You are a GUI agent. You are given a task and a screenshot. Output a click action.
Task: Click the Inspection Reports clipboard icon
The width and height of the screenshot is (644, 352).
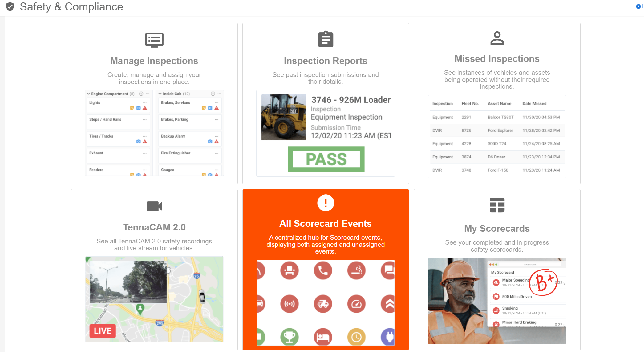pyautogui.click(x=326, y=39)
